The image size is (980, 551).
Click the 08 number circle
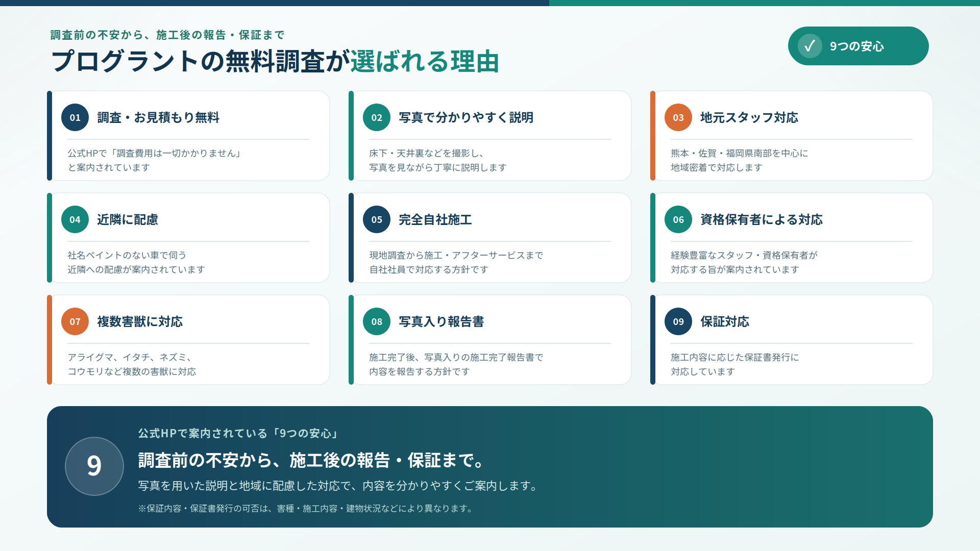click(377, 321)
